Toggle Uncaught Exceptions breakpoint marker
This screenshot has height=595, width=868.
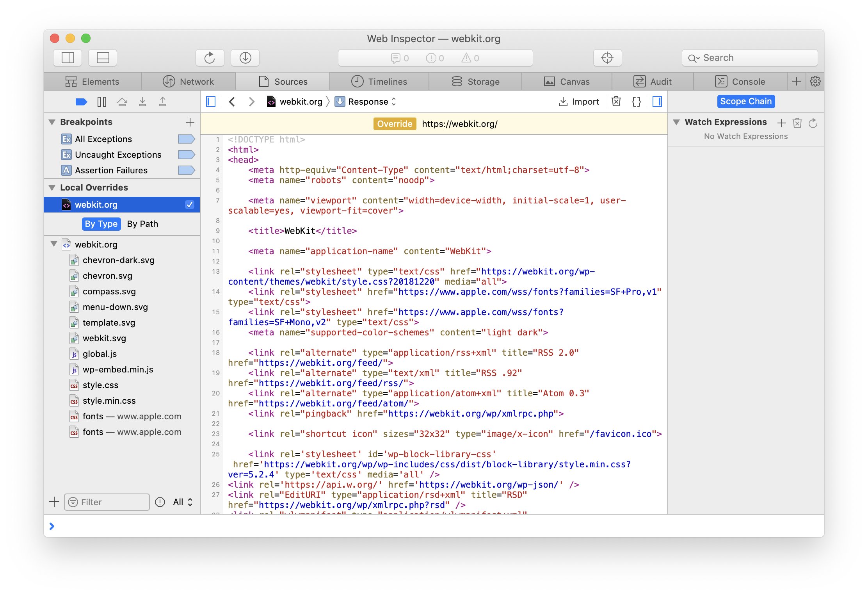[x=187, y=155]
